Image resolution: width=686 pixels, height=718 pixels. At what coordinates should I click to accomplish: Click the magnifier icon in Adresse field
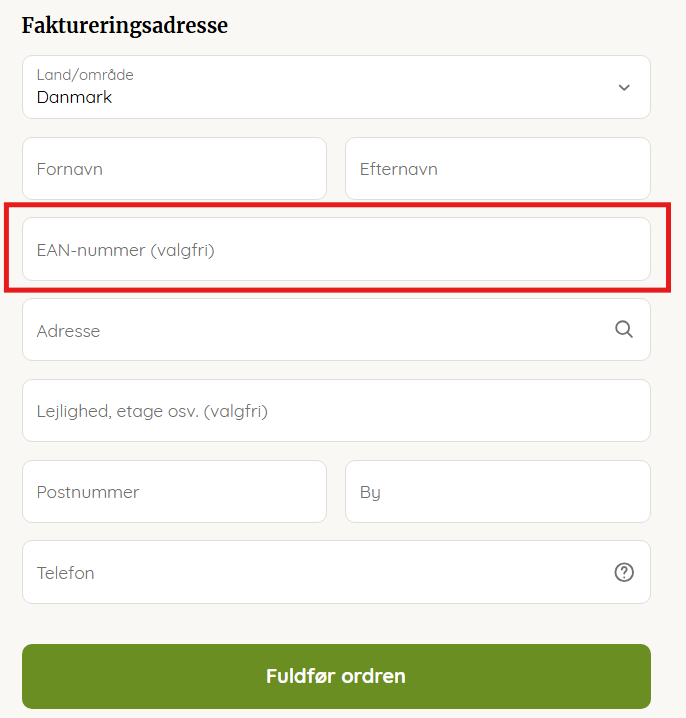point(624,329)
